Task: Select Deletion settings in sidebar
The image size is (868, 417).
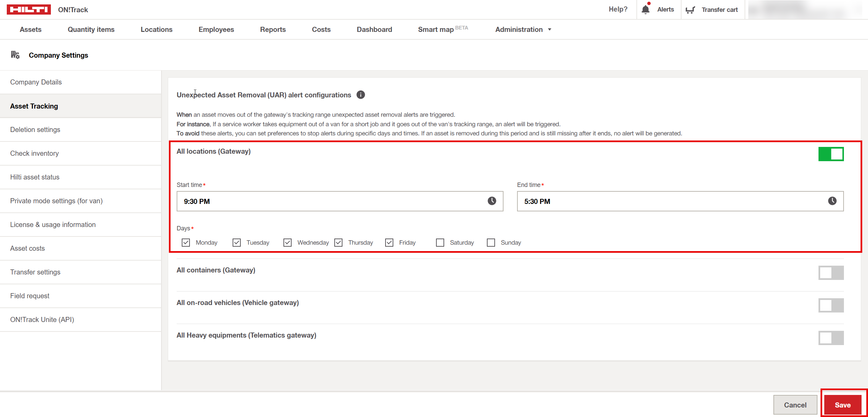Action: (x=35, y=130)
